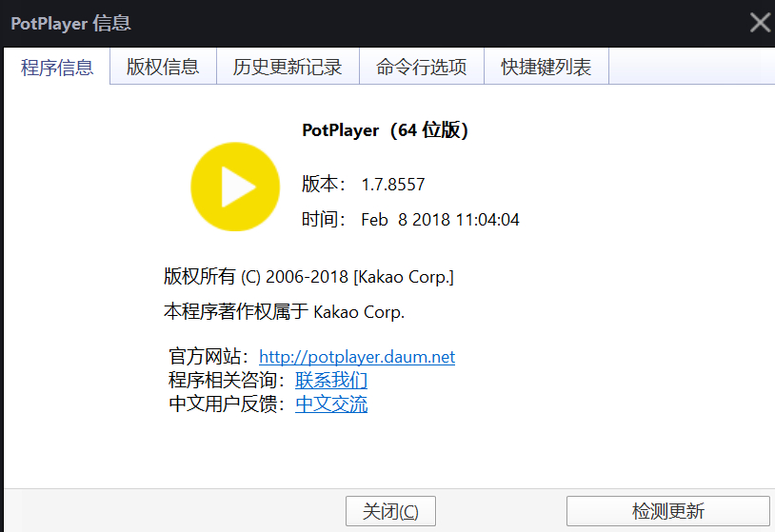Click the 关闭(C) button
775x532 pixels.
pos(390,511)
